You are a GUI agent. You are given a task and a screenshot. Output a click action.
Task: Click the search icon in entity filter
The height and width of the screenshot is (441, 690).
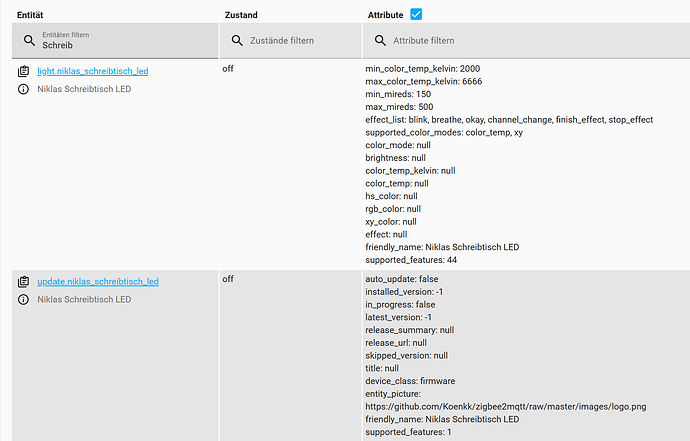[x=30, y=41]
